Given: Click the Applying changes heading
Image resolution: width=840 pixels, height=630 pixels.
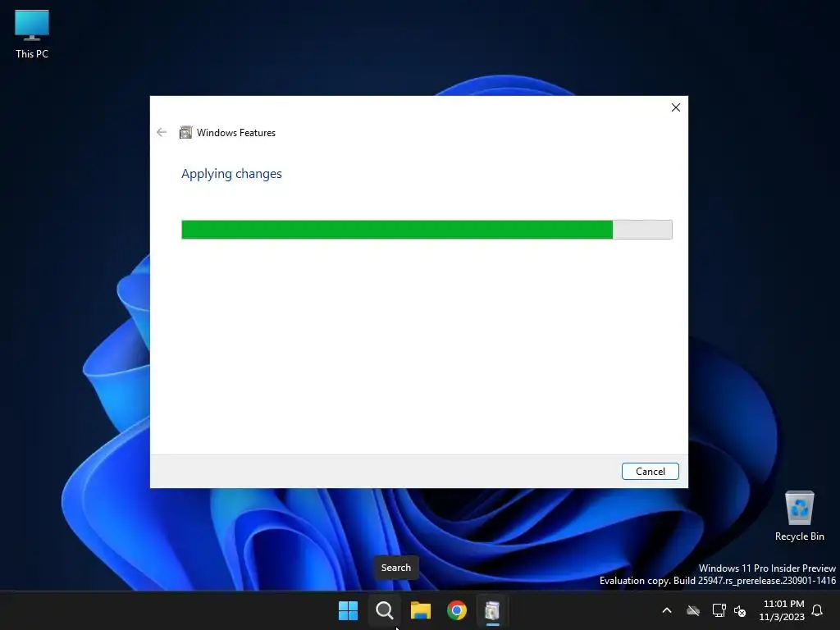Looking at the screenshot, I should click(x=231, y=174).
